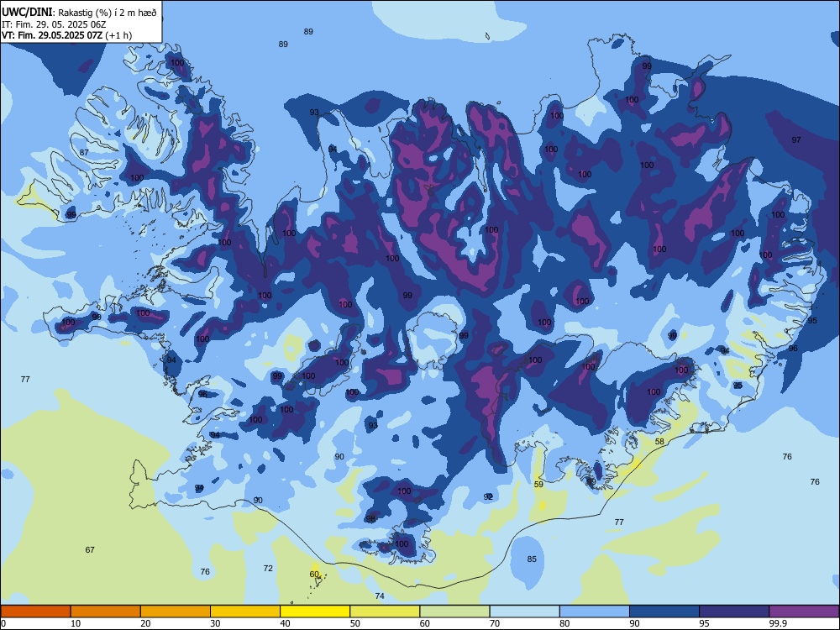Select the pale green 60–70 legend swatch
The image size is (840, 630).
point(454,612)
